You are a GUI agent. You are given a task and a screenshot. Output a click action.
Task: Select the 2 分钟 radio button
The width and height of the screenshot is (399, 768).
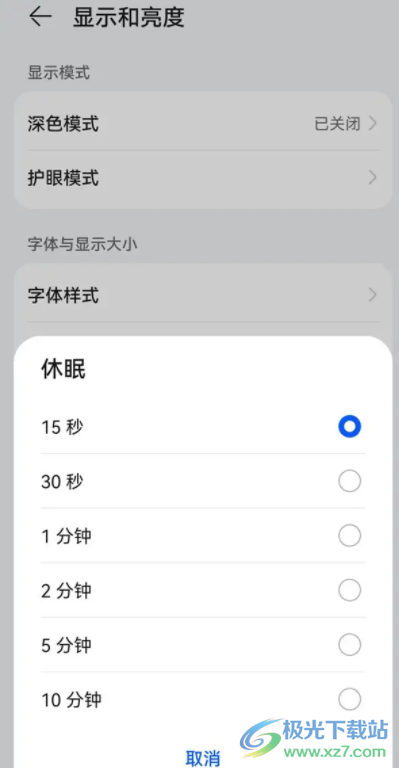tap(350, 591)
